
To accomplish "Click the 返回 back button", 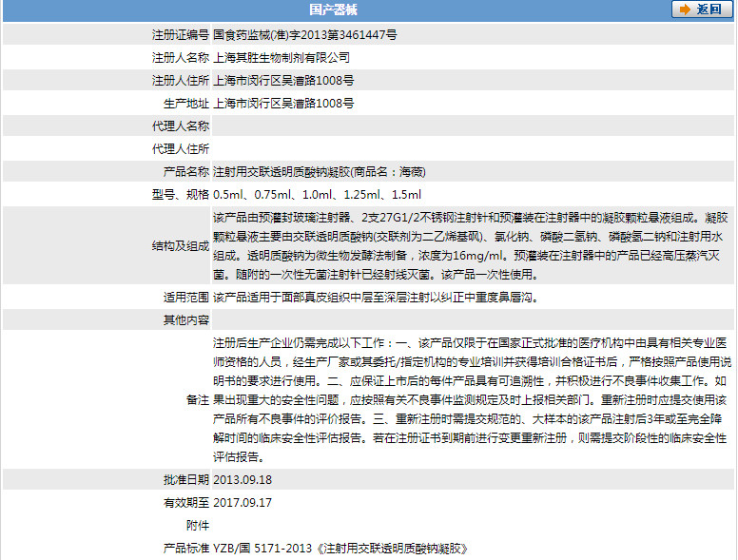I will (x=702, y=9).
